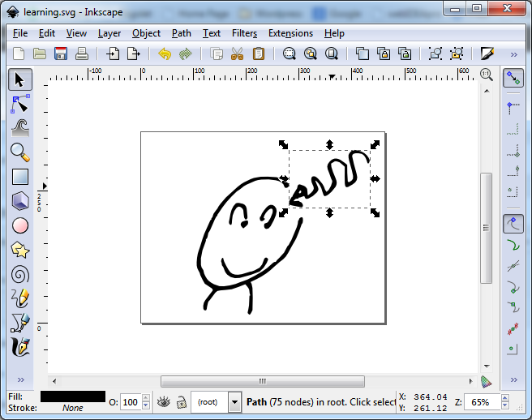The width and height of the screenshot is (532, 420).
Task: Open the Extensions menu
Action: pos(290,33)
